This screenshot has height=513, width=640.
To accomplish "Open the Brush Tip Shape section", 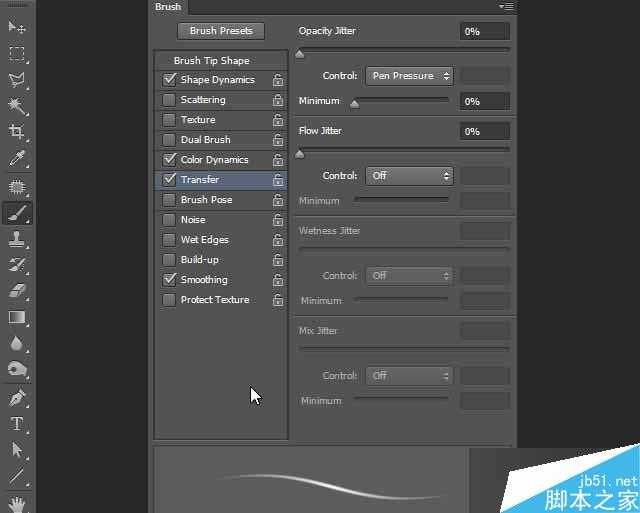I will [211, 60].
